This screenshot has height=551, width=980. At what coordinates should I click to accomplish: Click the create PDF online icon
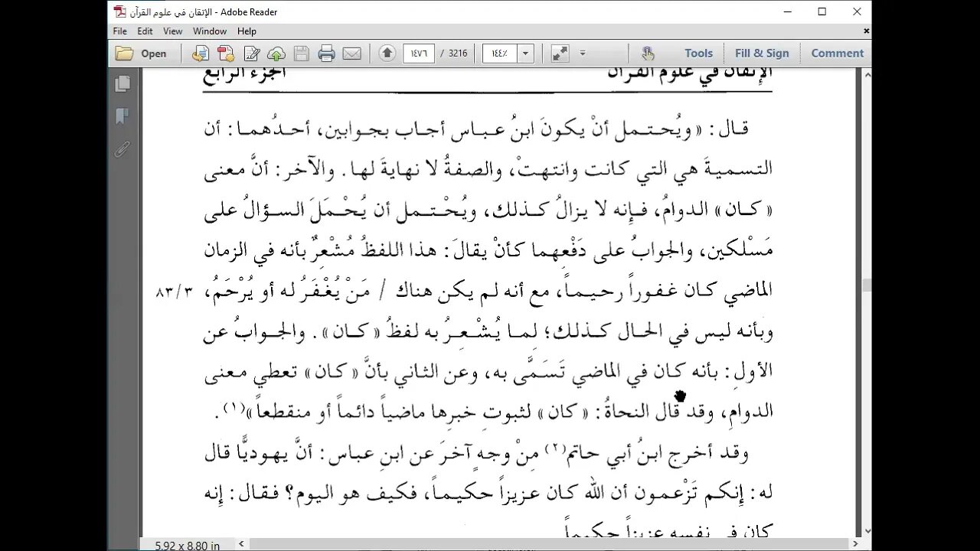coord(226,54)
